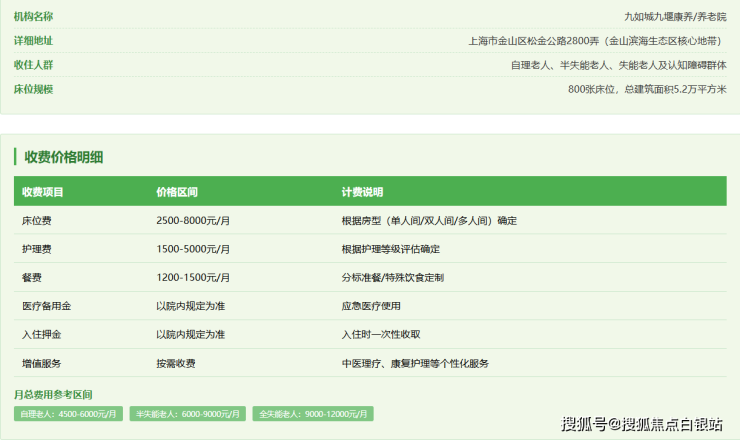Select the note 中医理疗、康复护理等个性化服务

(x=415, y=364)
